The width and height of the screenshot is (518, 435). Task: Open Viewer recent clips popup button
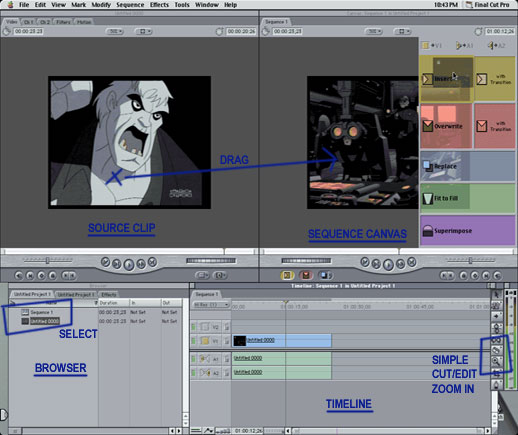click(202, 275)
